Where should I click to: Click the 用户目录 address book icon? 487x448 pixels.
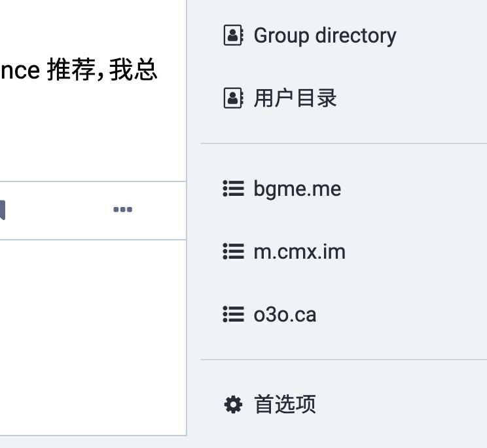(x=233, y=98)
